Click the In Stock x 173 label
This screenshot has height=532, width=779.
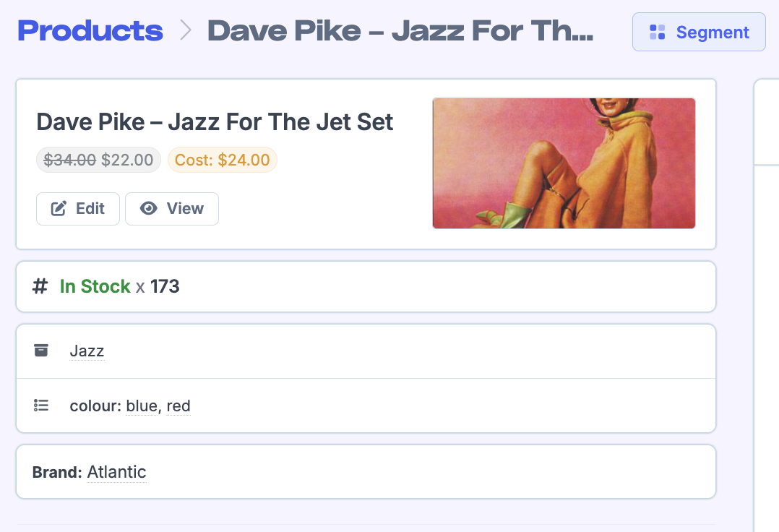[119, 287]
